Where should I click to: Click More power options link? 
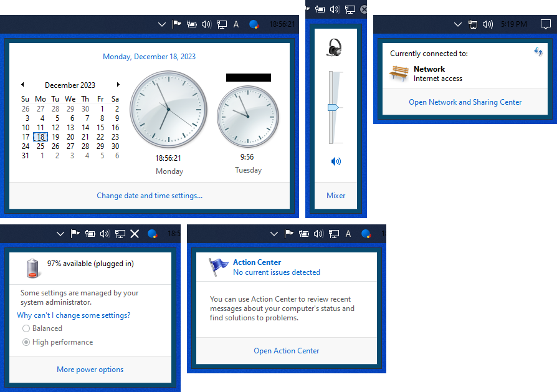pos(90,370)
